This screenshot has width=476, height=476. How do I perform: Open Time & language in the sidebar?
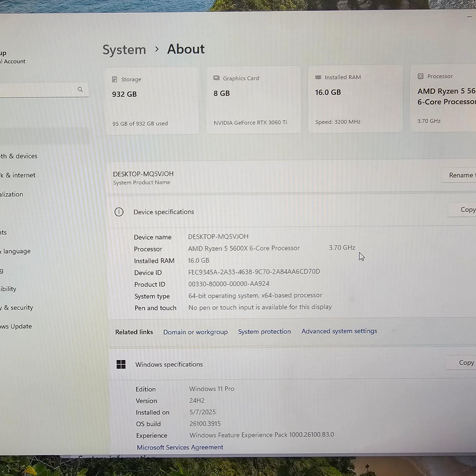tap(15, 251)
